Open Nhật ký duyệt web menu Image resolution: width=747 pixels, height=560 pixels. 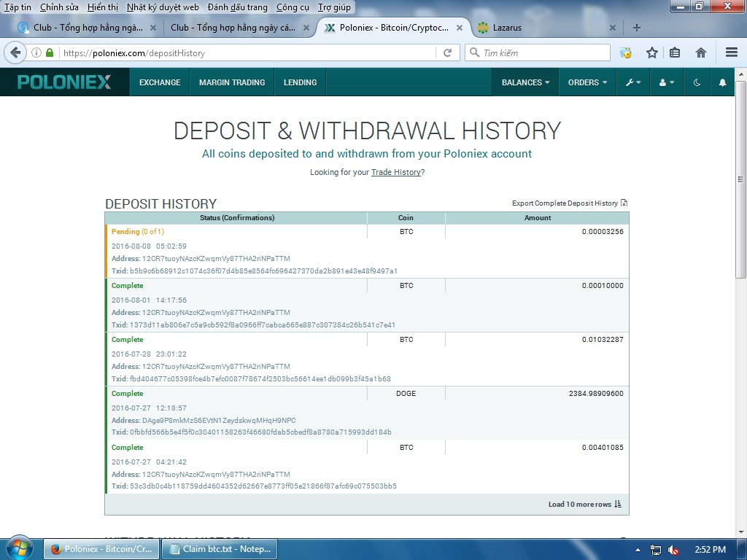163,7
